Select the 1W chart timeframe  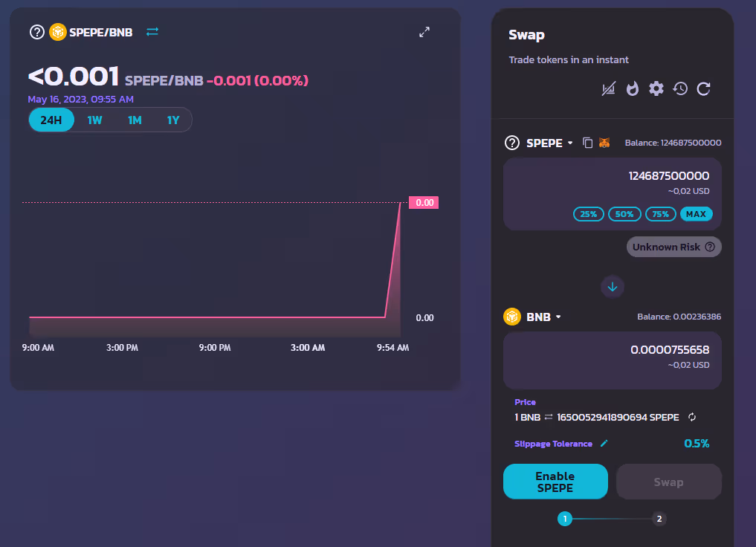tap(94, 120)
